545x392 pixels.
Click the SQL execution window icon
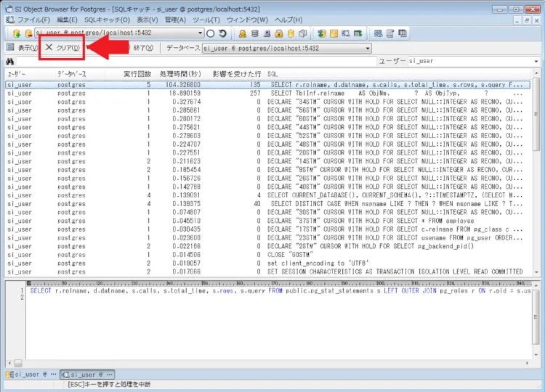pyautogui.click(x=378, y=33)
